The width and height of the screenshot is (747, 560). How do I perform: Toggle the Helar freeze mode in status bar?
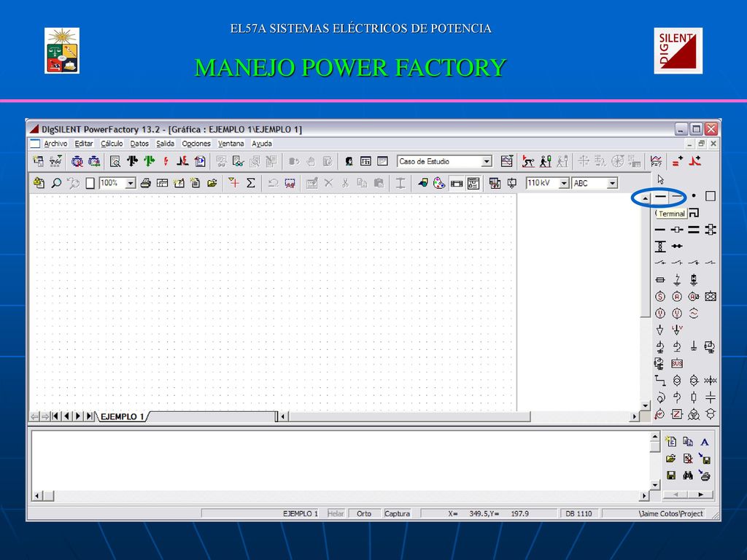click(336, 513)
